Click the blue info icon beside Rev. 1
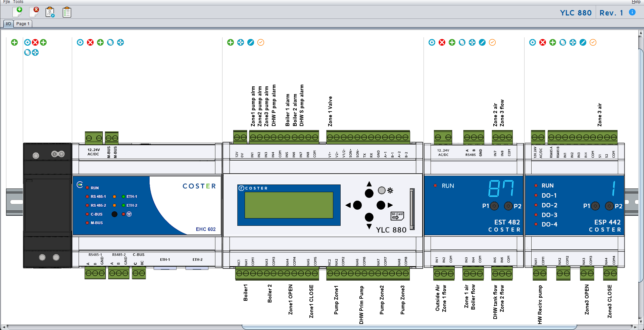This screenshot has height=330, width=644. coord(632,12)
